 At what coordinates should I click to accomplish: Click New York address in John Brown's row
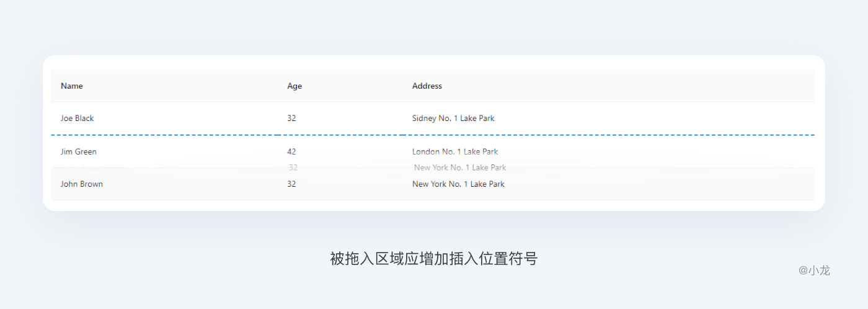458,184
